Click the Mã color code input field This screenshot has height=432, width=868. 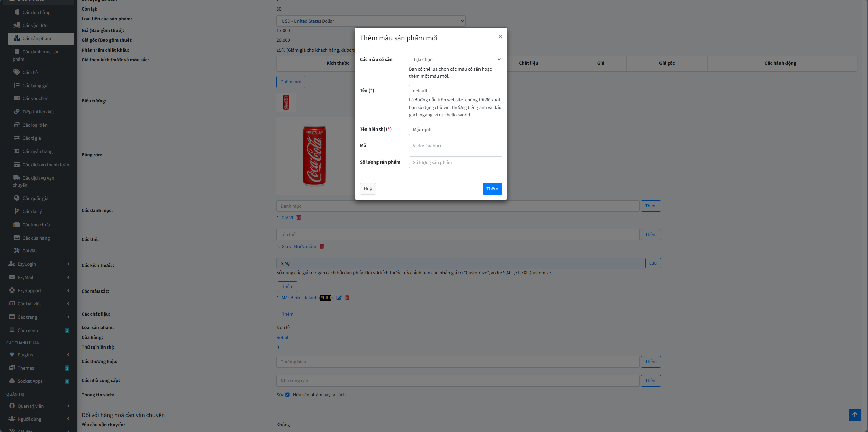coord(455,146)
